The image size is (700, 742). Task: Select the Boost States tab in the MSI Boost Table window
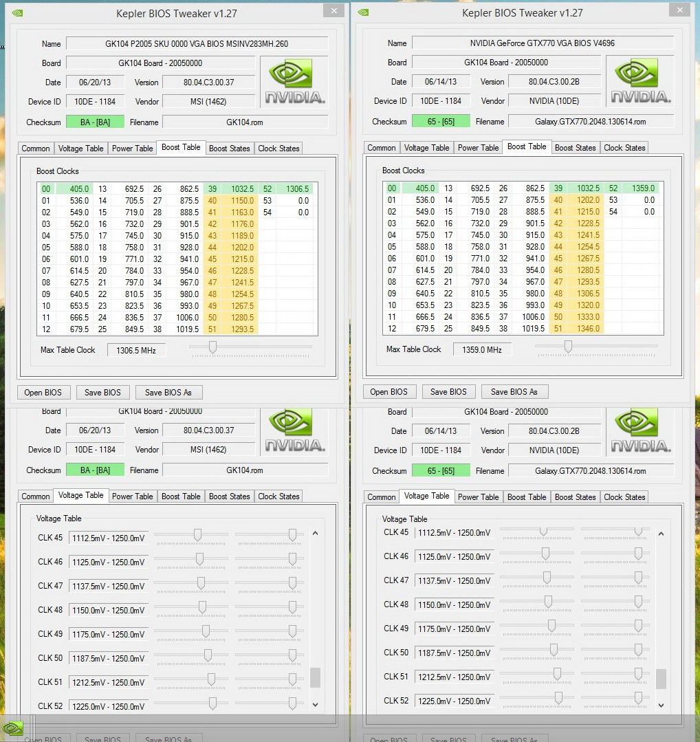[229, 148]
